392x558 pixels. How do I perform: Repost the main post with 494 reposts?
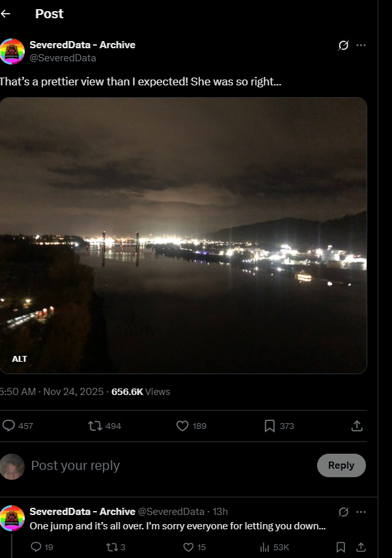pos(95,426)
